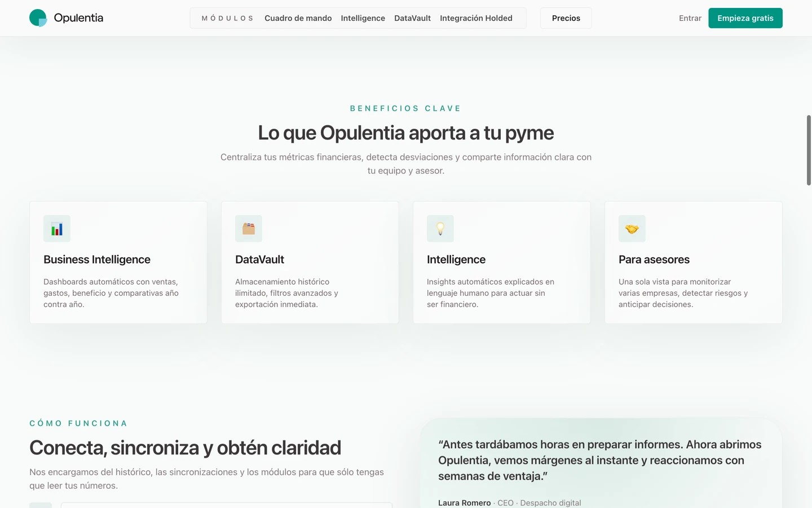Viewport: 812px width, 508px height.
Task: Click the folder box icon in DataVault card
Action: coord(249,229)
